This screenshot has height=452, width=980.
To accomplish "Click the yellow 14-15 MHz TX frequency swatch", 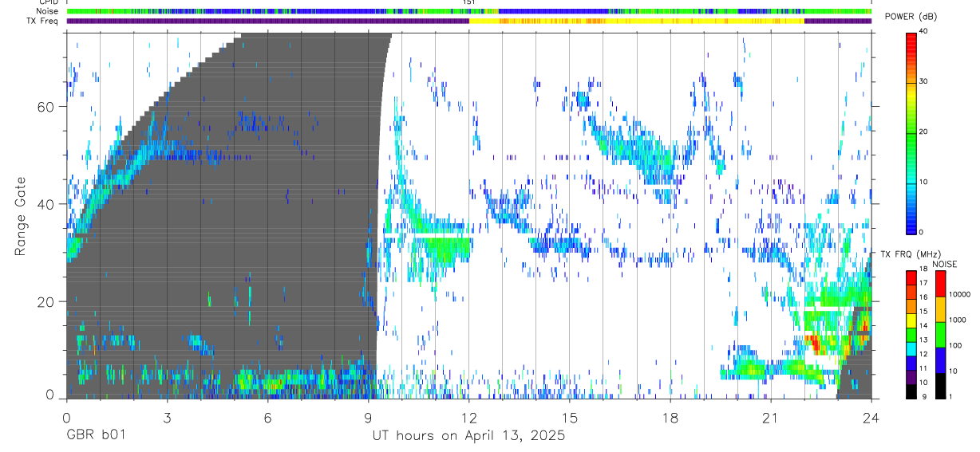I will 911,319.
